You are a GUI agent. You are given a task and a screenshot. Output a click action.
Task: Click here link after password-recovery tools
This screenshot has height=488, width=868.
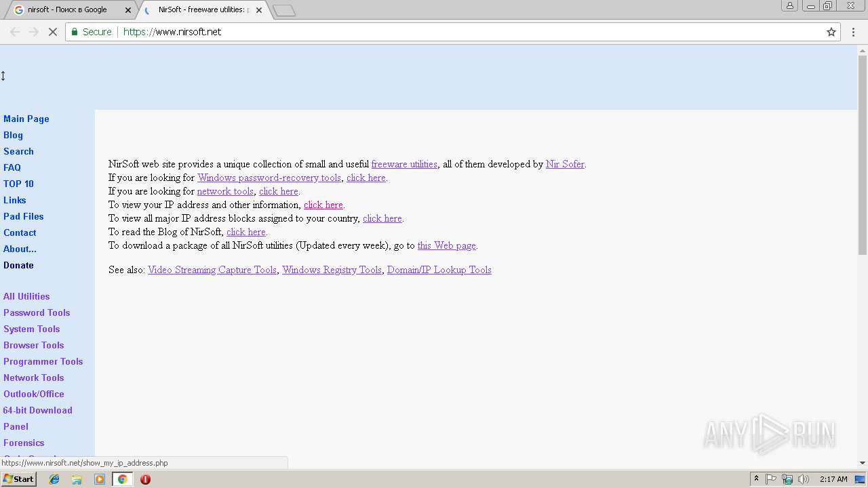pyautogui.click(x=366, y=178)
